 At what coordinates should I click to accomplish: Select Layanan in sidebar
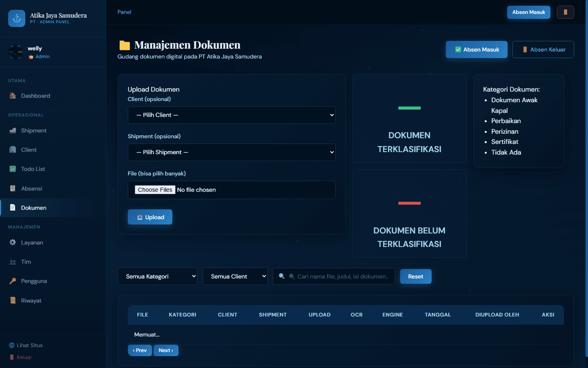(x=53, y=242)
